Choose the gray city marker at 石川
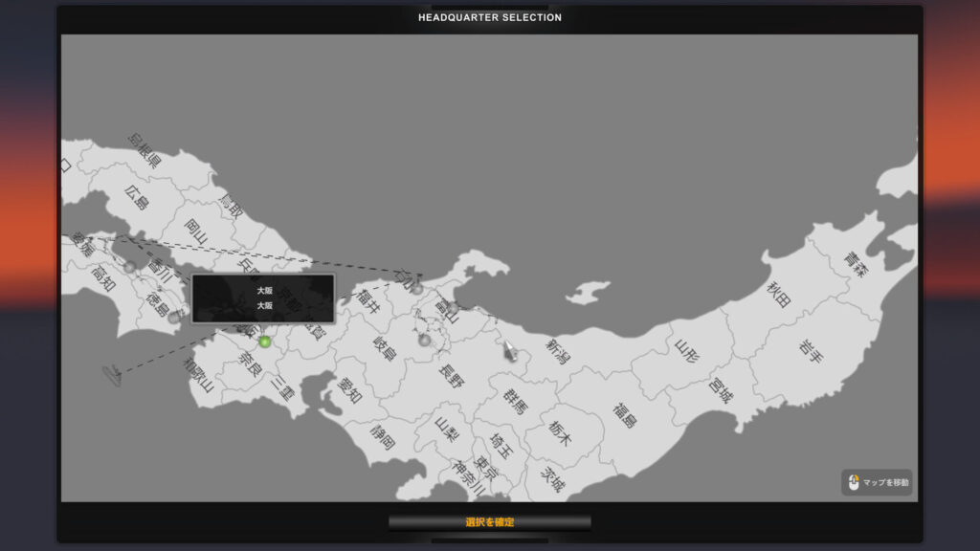 [416, 288]
